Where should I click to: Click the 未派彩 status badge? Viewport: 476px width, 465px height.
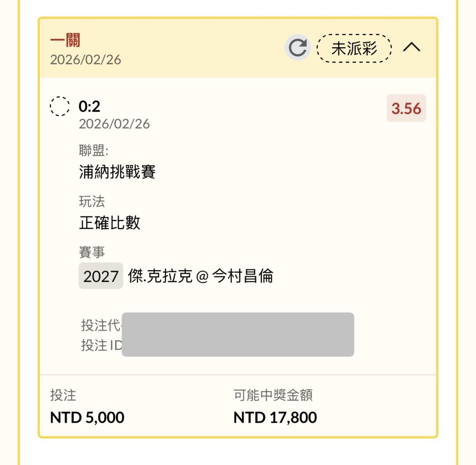[x=354, y=48]
